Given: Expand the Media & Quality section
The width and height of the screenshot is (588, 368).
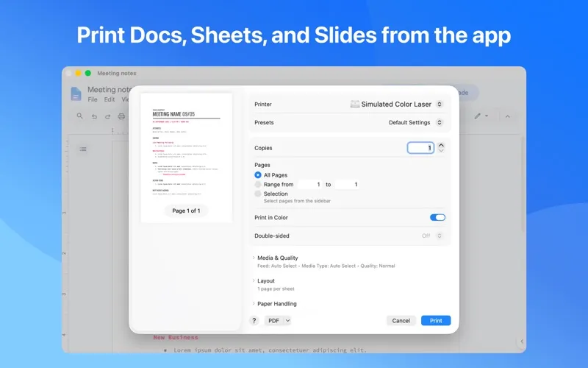Looking at the screenshot, I should [254, 258].
